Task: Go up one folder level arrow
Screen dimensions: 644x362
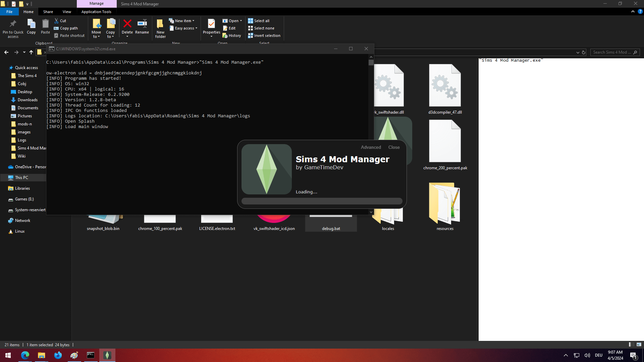Action: [31, 52]
